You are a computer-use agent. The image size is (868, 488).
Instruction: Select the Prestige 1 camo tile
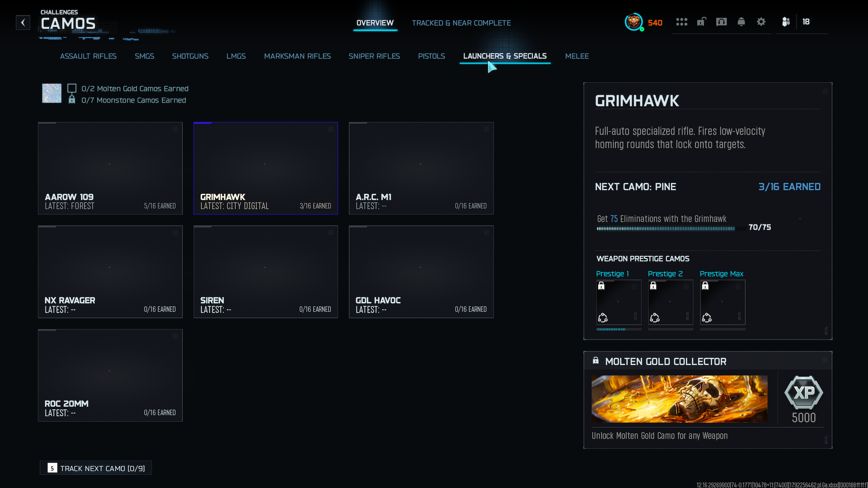tap(618, 302)
